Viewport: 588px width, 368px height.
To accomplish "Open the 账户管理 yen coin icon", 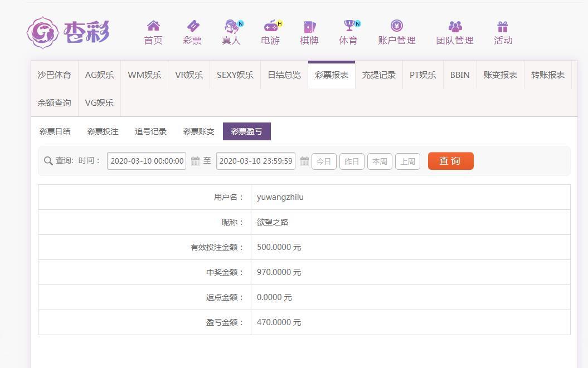I will tap(396, 26).
